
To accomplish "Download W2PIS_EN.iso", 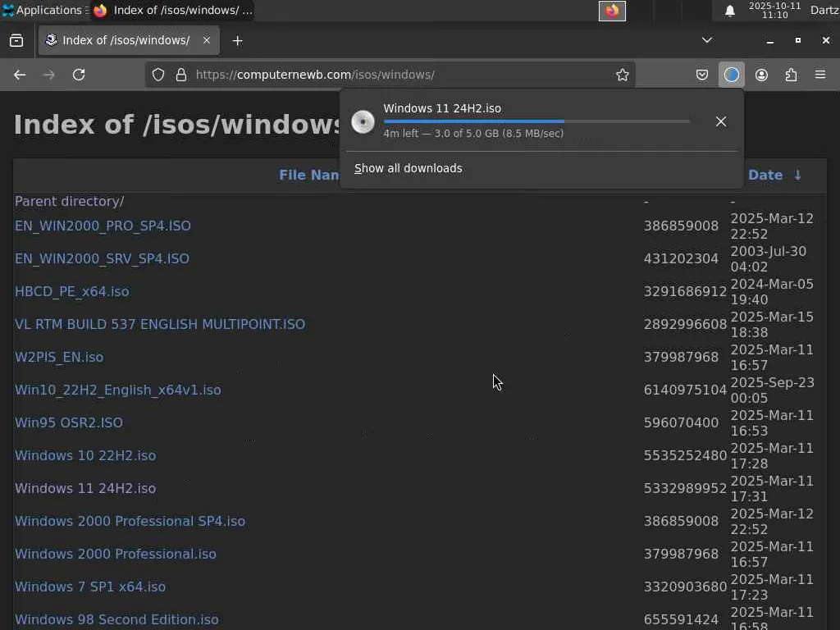I will point(59,358).
